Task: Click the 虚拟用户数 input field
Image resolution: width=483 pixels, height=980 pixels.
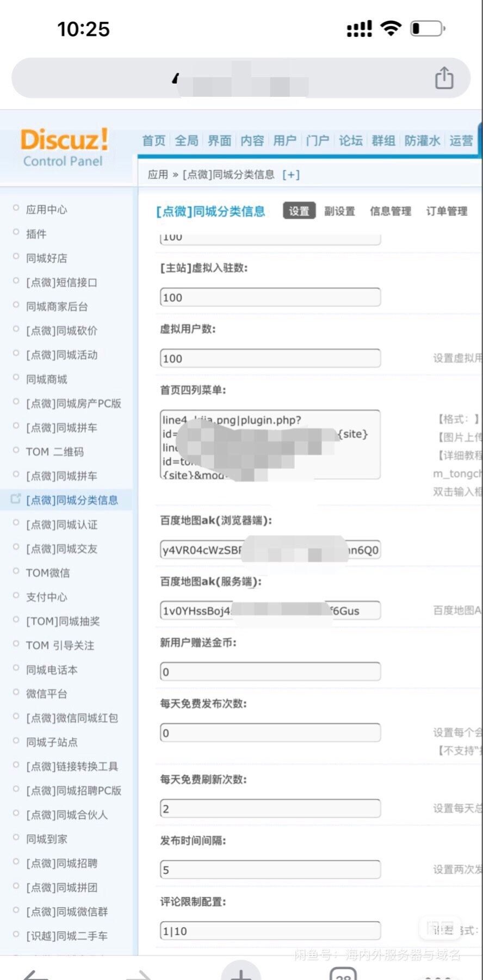Action: 270,359
